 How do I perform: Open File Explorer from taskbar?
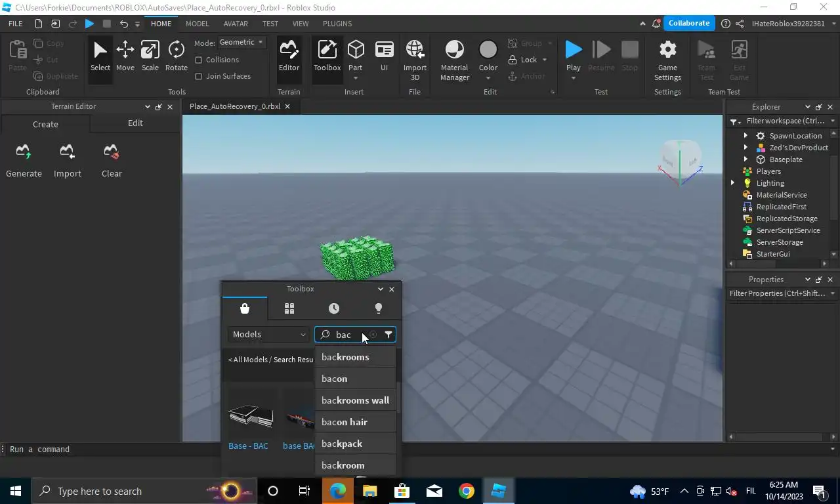click(x=370, y=491)
